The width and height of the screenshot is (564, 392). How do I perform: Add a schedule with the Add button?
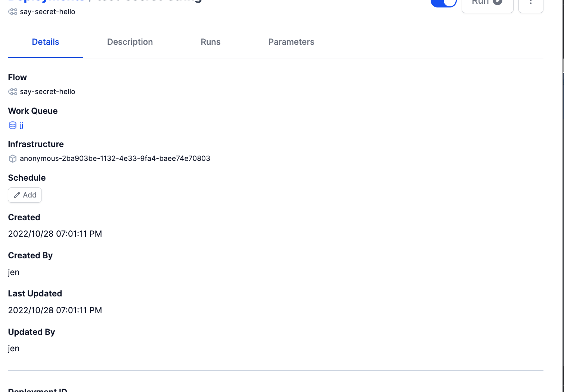click(25, 195)
